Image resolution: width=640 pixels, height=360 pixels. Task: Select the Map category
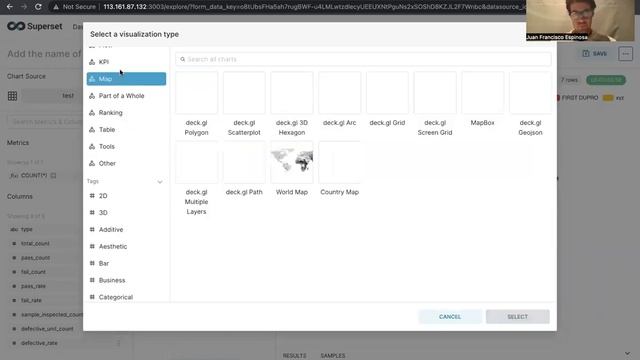[x=126, y=79]
